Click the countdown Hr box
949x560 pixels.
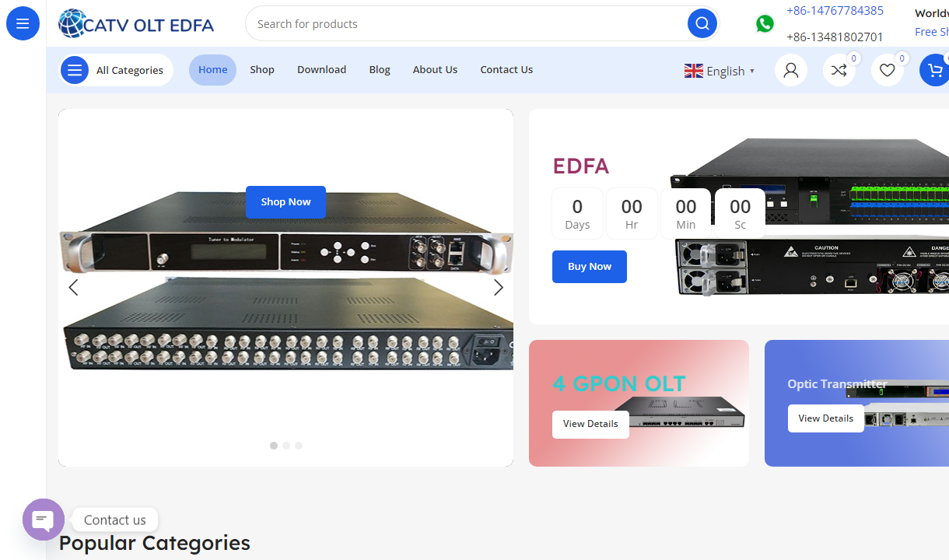pos(632,213)
